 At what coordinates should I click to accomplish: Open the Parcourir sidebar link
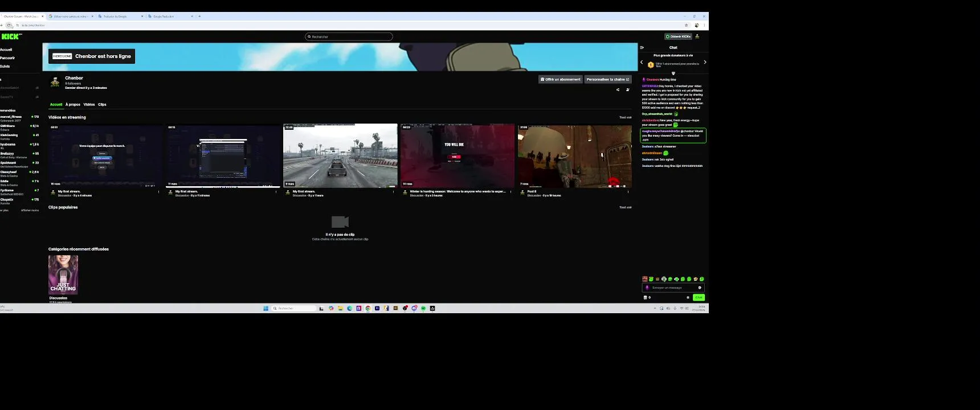tap(7, 58)
